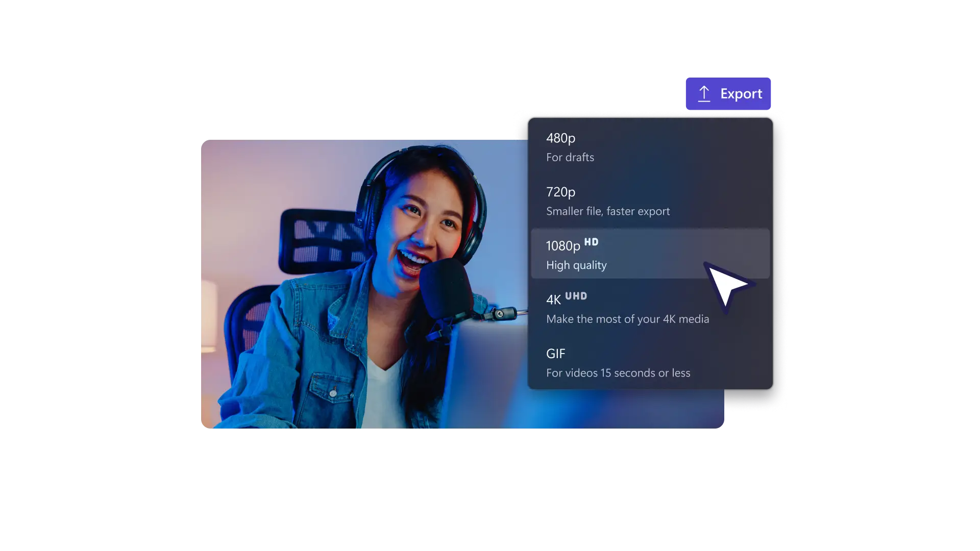The image size is (980, 551).
Task: Click the upload arrow icon on Export button
Action: pos(705,93)
